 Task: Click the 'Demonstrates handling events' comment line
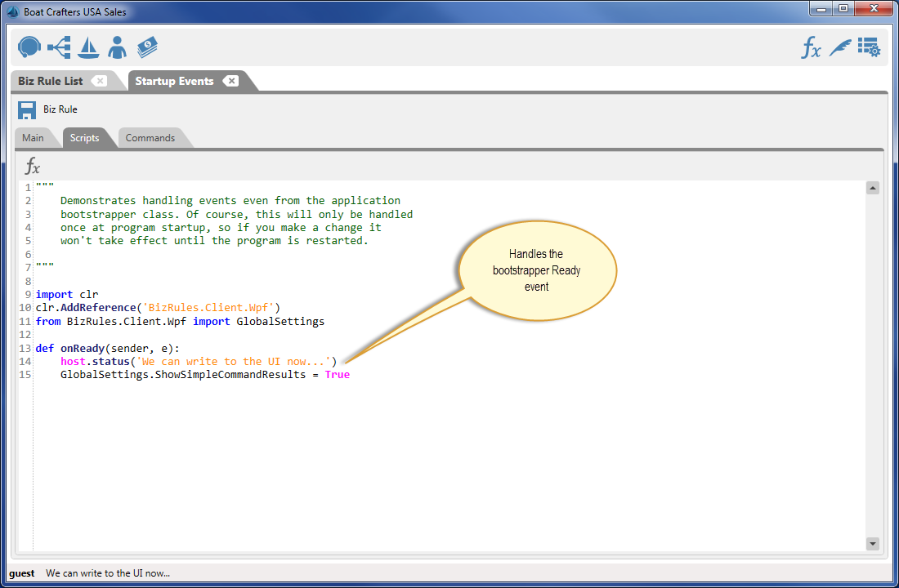click(230, 201)
